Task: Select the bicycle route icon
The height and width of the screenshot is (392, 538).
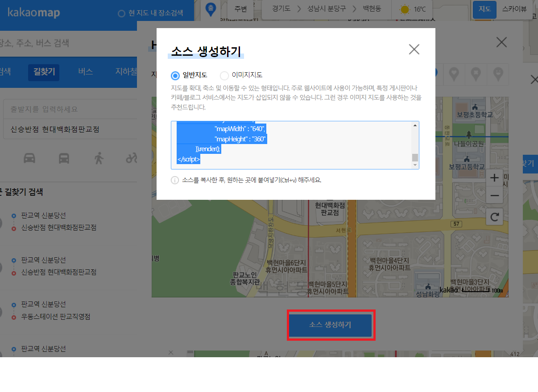Action: [132, 158]
